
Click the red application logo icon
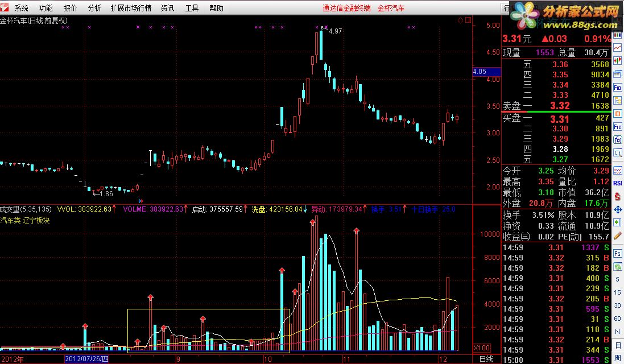pyautogui.click(x=5, y=7)
